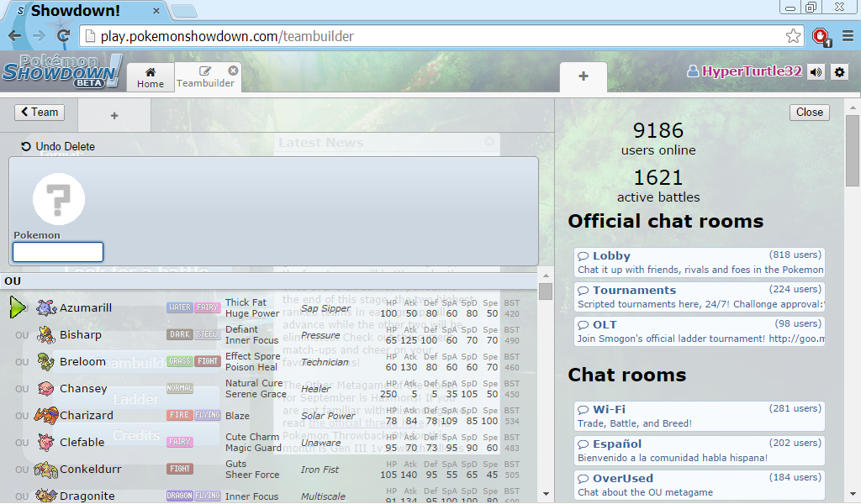Select the Bisharp sprite icon
The width and height of the screenshot is (861, 504).
[x=46, y=334]
